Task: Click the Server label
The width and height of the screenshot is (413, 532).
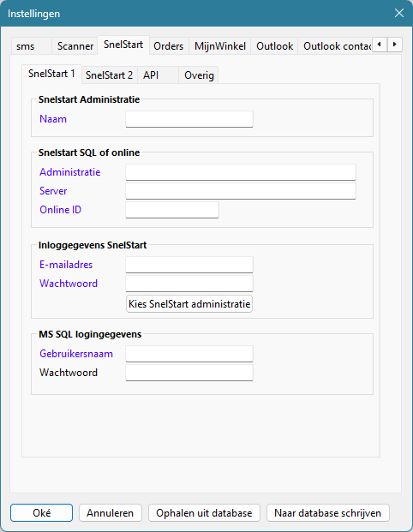Action: [53, 191]
